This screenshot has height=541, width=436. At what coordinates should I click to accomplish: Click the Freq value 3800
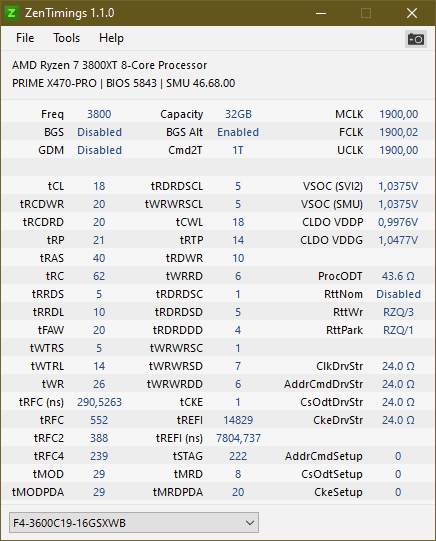click(99, 114)
